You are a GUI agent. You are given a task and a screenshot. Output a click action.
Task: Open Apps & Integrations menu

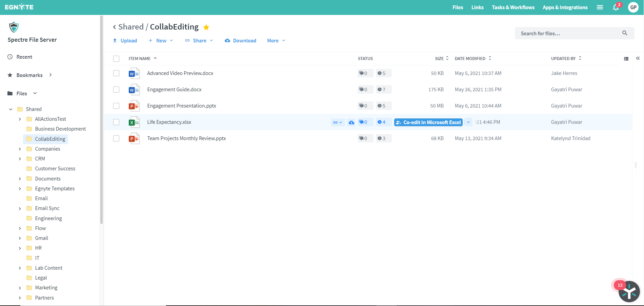tap(565, 7)
